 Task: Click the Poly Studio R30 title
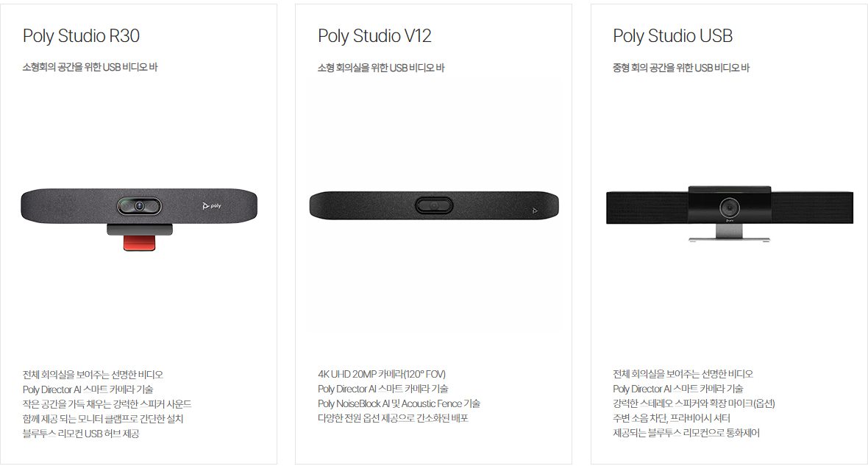coord(81,36)
